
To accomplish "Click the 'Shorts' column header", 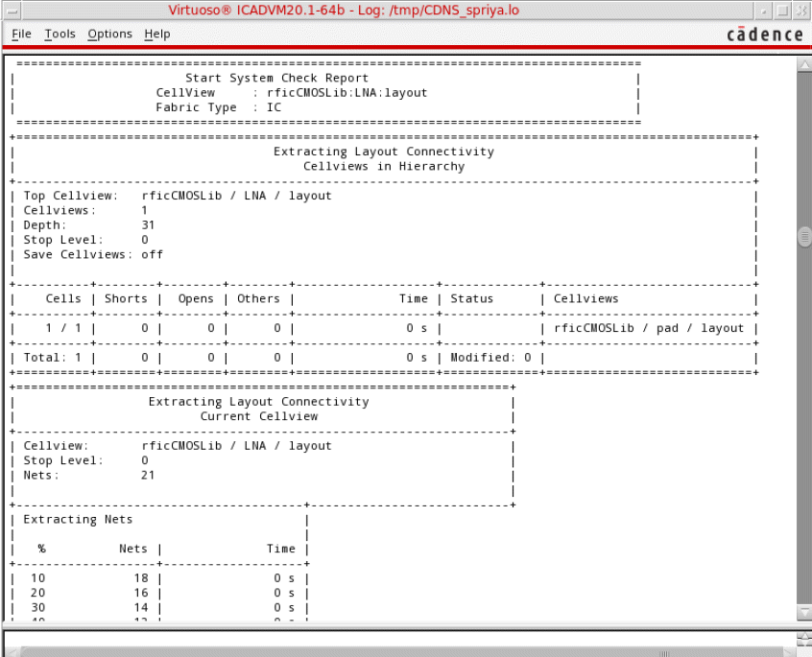I will (126, 299).
